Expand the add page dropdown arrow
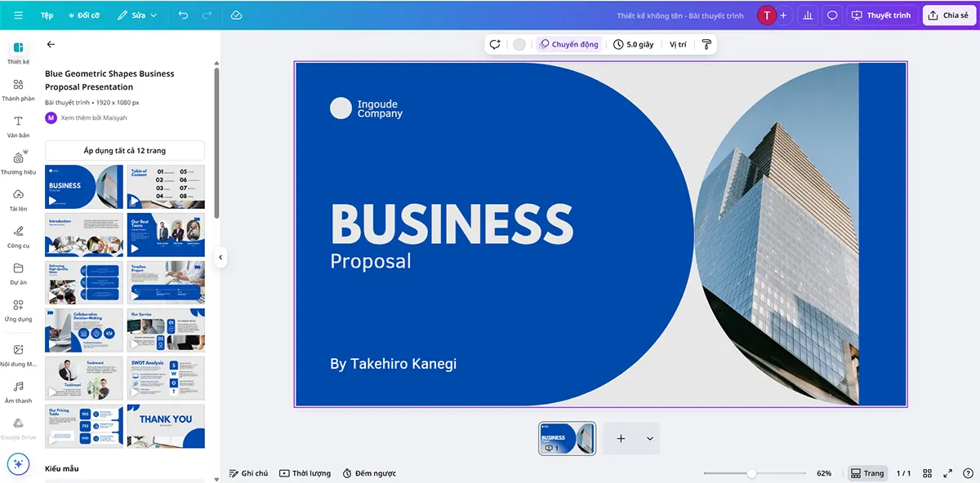The height and width of the screenshot is (483, 980). [x=650, y=438]
